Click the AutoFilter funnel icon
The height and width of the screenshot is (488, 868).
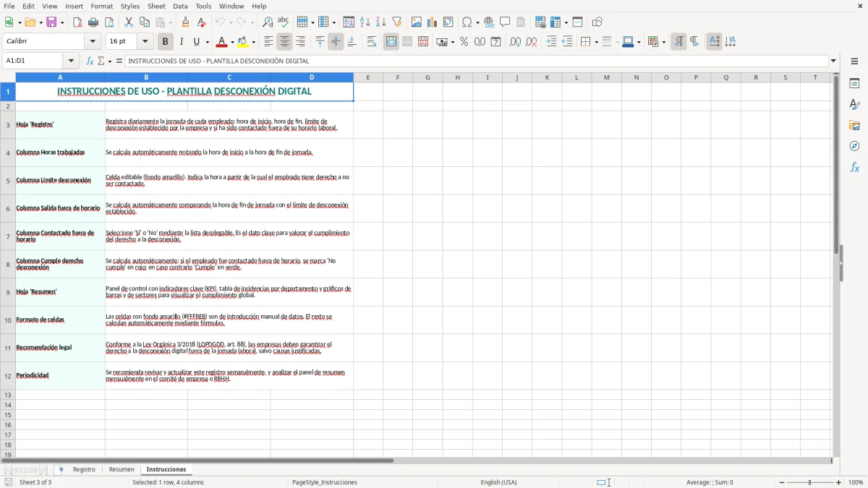(x=397, y=22)
